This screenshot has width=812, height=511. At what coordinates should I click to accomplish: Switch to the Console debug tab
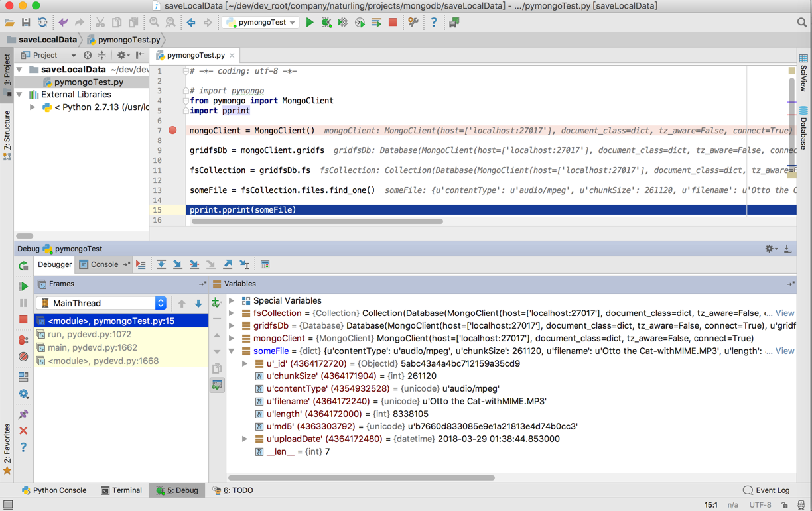[99, 264]
